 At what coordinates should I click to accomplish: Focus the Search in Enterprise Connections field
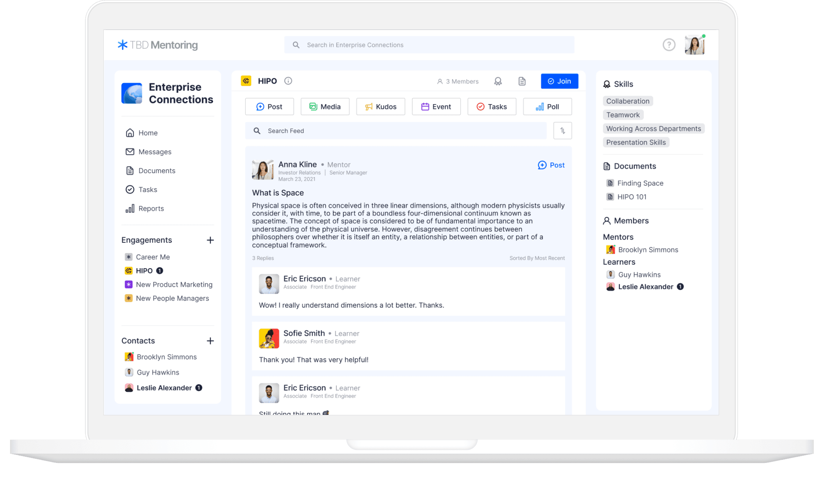point(429,45)
